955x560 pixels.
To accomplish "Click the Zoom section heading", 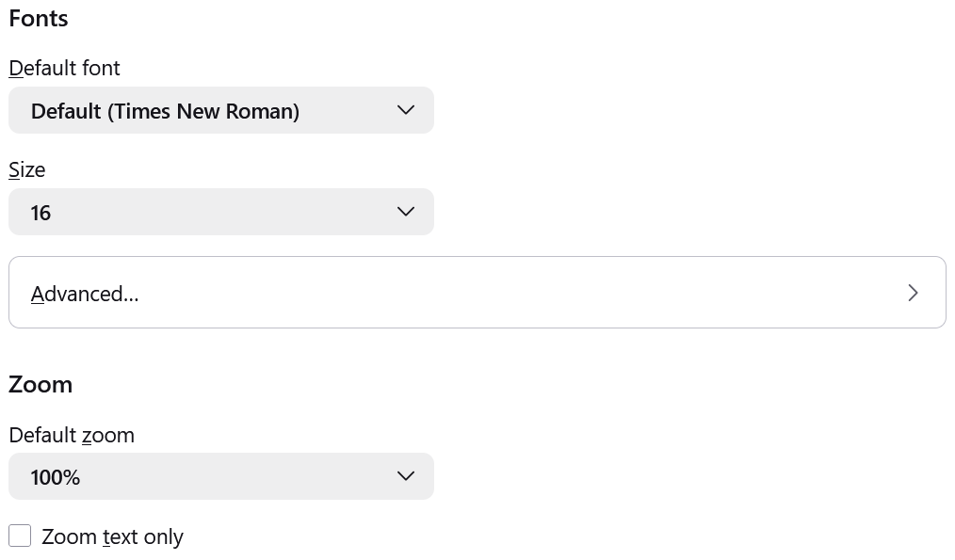I will pos(40,384).
